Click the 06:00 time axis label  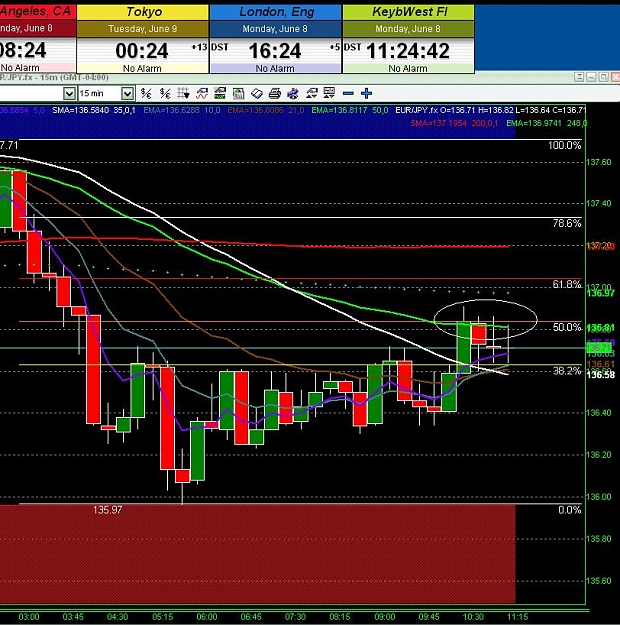pyautogui.click(x=207, y=617)
